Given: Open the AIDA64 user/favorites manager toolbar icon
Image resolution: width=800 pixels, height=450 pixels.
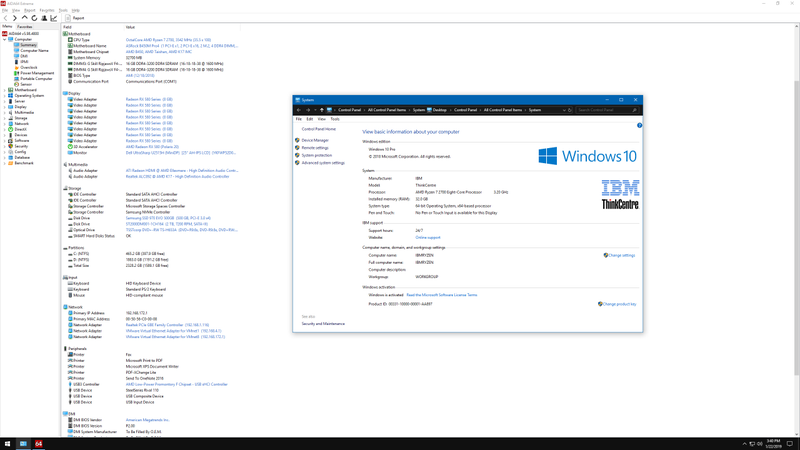Looking at the screenshot, I should pyautogui.click(x=44, y=18).
